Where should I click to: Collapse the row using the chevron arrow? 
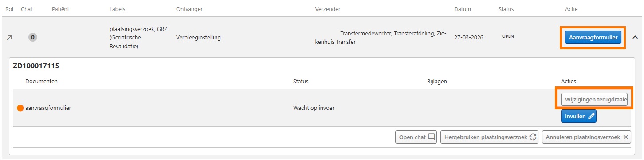tap(635, 37)
